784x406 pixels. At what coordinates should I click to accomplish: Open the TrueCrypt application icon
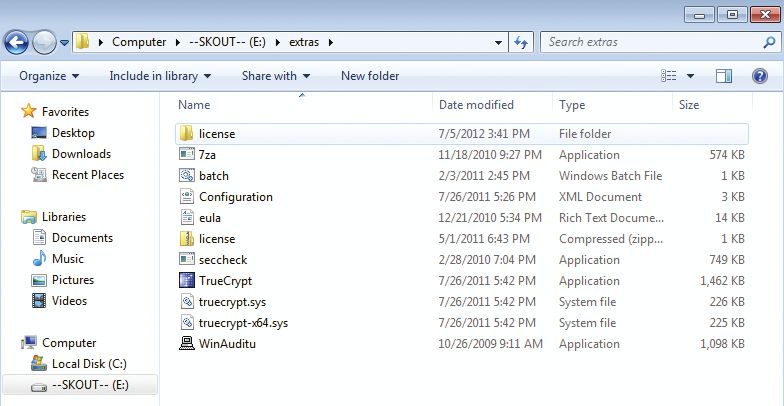[x=186, y=280]
